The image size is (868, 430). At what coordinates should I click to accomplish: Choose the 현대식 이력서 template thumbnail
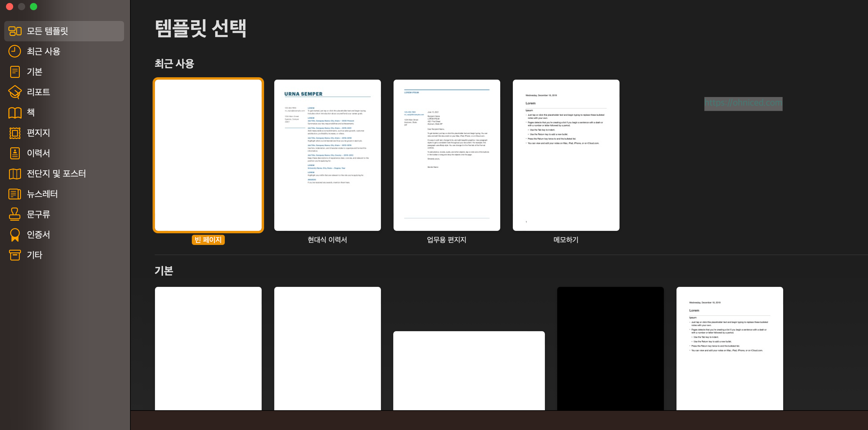(x=327, y=155)
